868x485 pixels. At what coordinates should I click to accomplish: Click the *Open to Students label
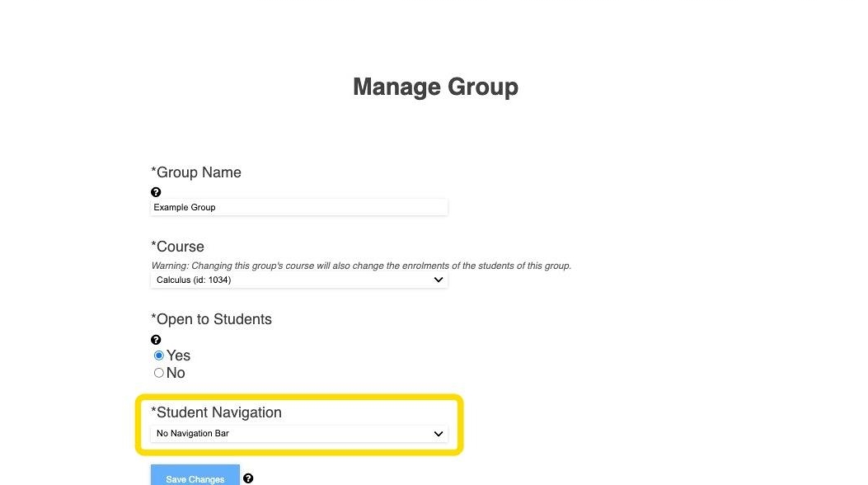pos(211,319)
